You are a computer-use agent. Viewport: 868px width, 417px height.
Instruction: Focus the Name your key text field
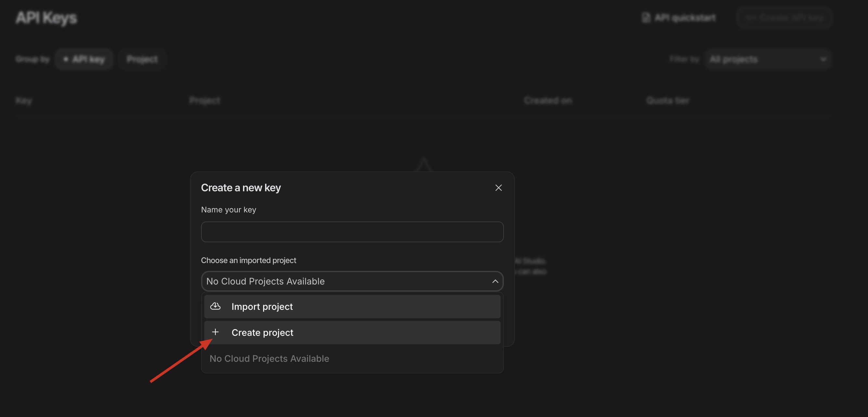click(x=352, y=232)
